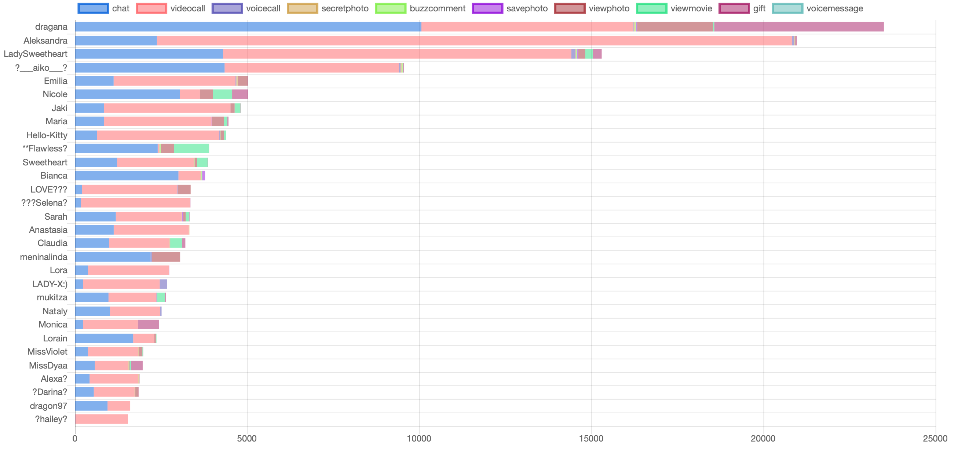
Task: Click the 'Maria' axis label
Action: [56, 121]
